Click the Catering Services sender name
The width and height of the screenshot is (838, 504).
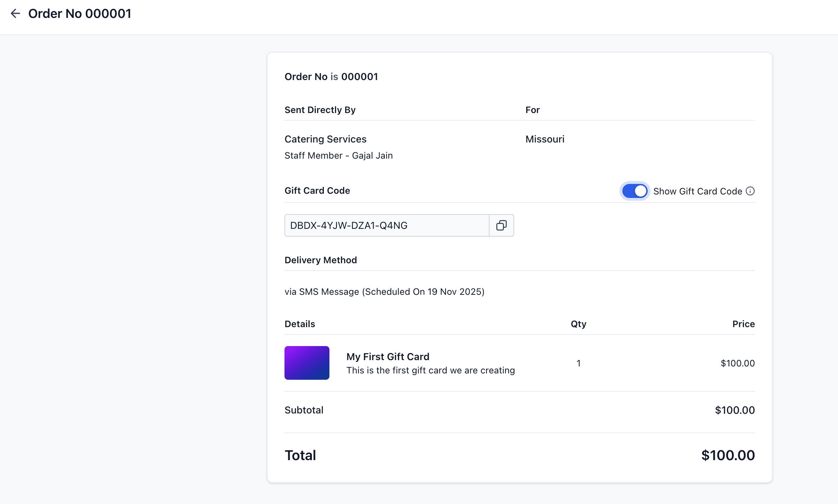tap(325, 139)
